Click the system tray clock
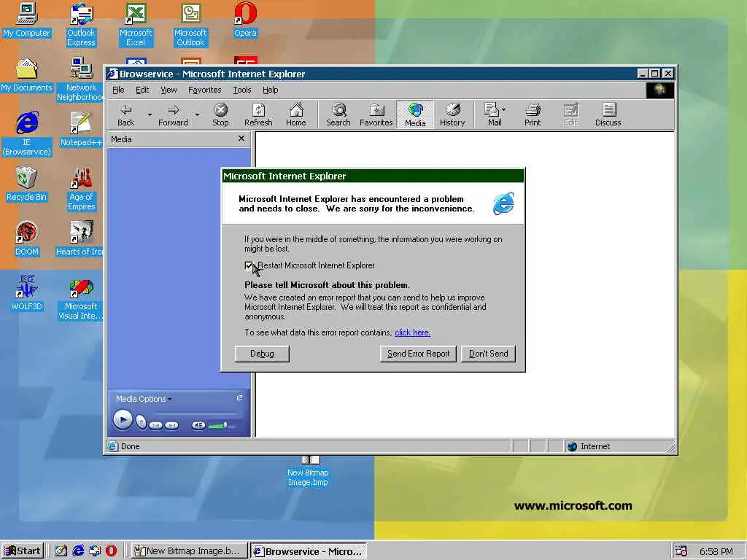Screen dimensions: 747x560 (x=716, y=551)
